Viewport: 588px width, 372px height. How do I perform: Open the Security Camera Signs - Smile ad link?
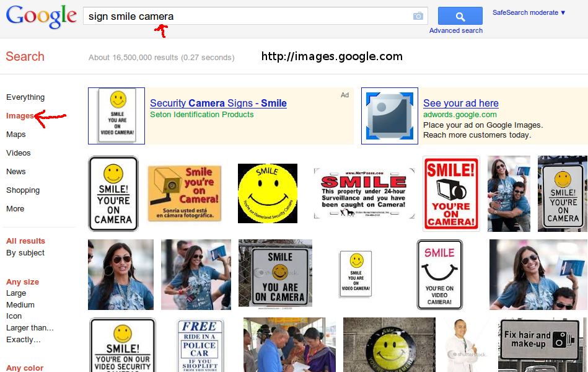218,103
